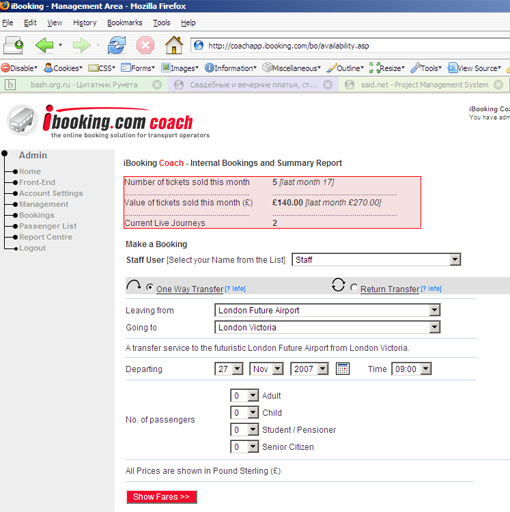
Task: Open the Child passenger count dropdown
Action: click(244, 413)
